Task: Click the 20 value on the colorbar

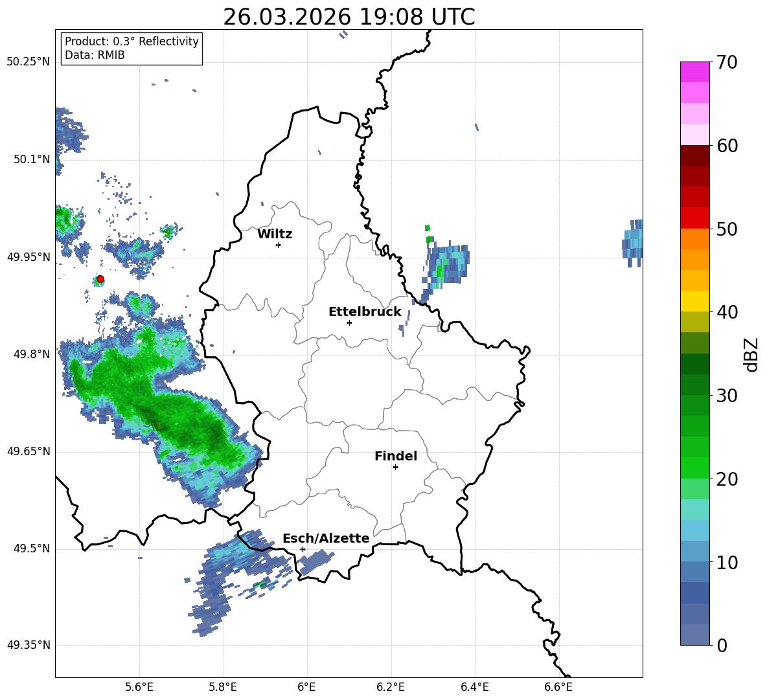Action: (727, 479)
